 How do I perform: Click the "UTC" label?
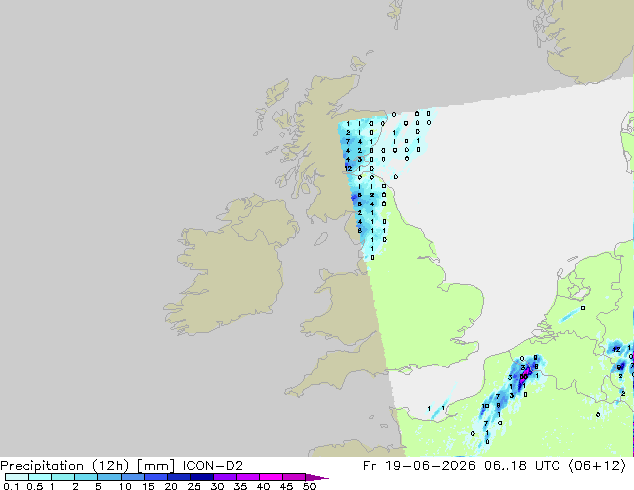tap(547, 466)
